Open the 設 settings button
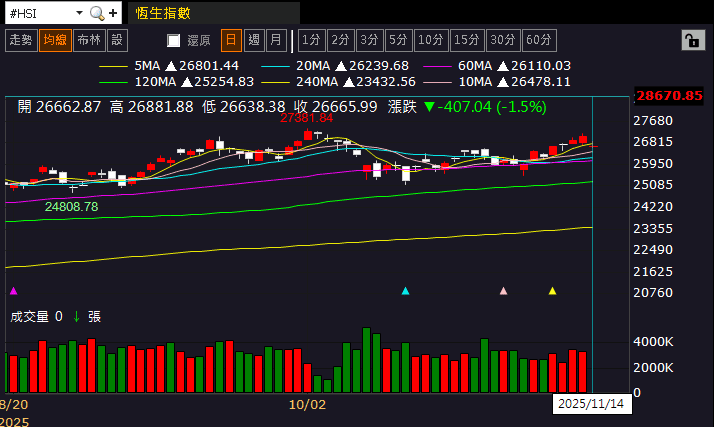Image resolution: width=714 pixels, height=427 pixels. [117, 40]
